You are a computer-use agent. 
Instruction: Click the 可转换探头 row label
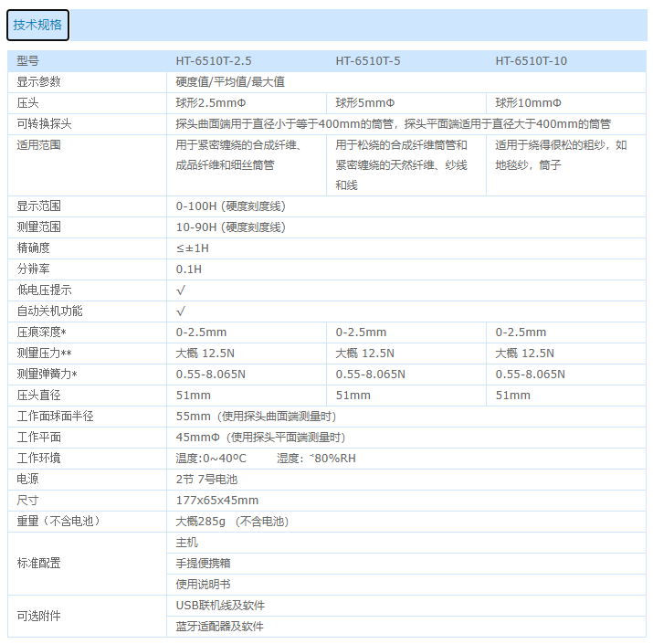(44, 123)
